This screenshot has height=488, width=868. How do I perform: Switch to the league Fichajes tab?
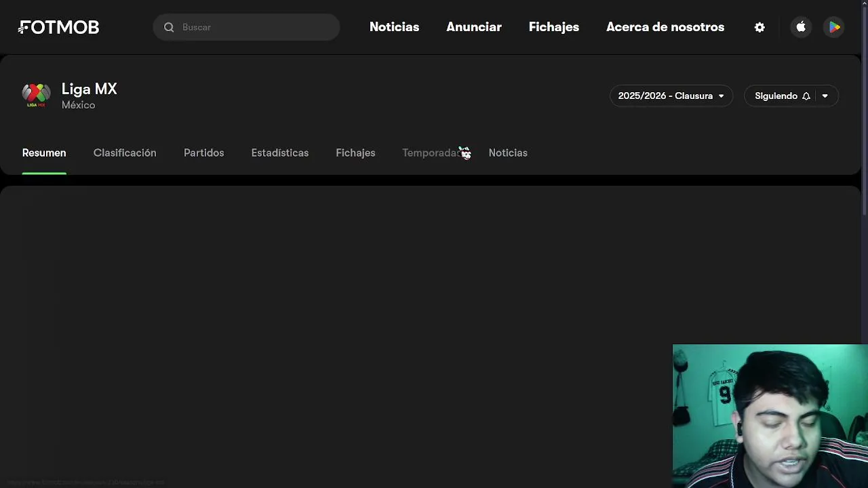pyautogui.click(x=355, y=153)
